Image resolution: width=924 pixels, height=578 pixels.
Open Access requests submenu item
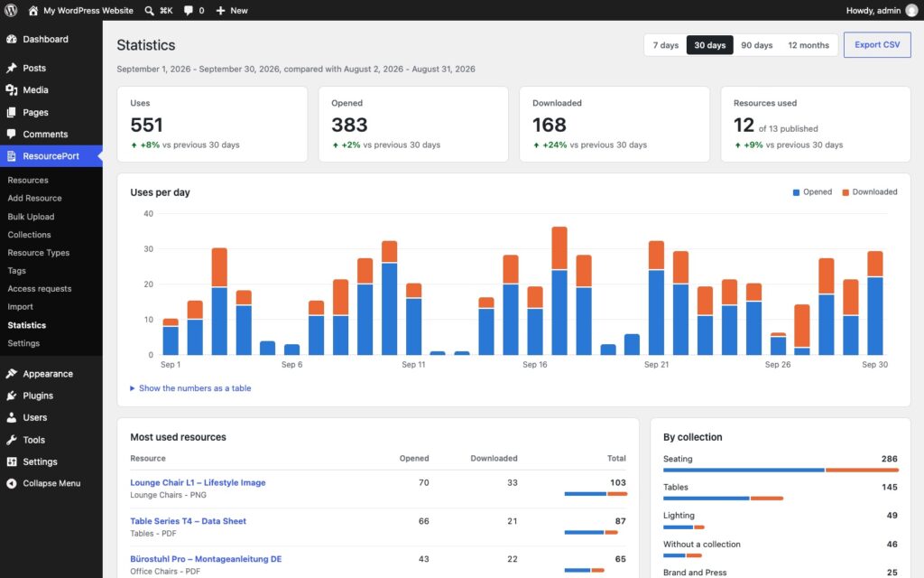[x=40, y=288]
